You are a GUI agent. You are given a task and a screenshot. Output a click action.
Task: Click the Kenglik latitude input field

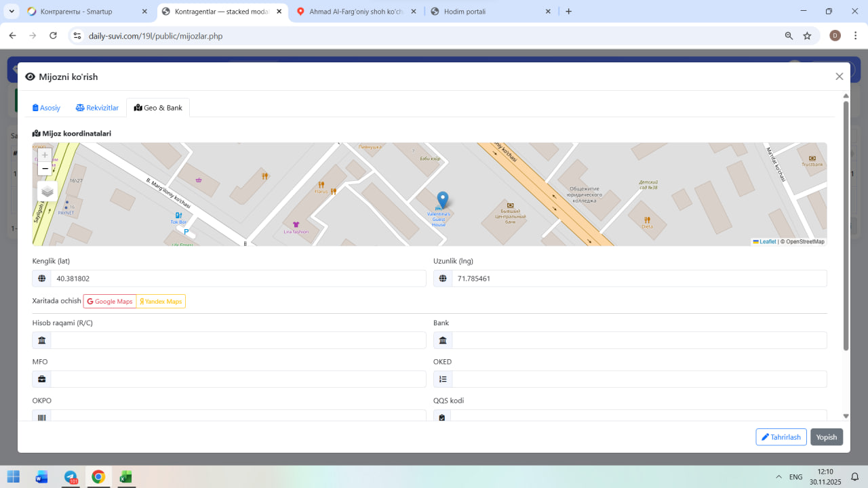click(237, 279)
